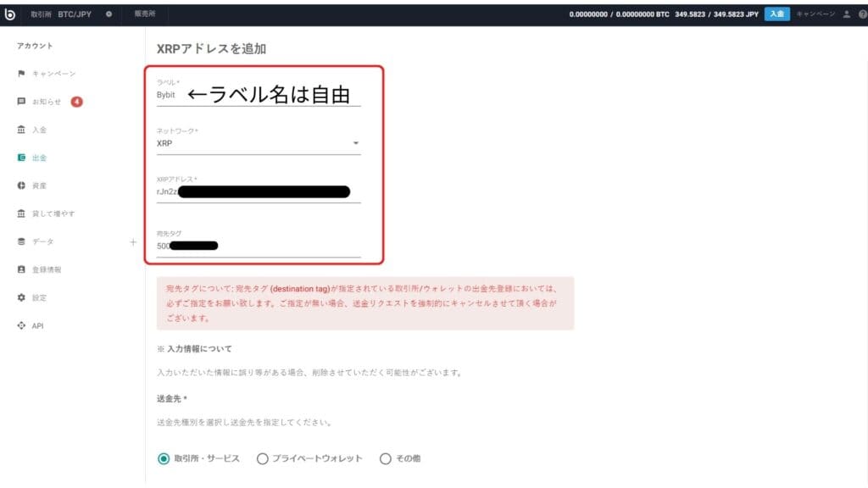Select the 取引所・サービス radio button
Viewport: 868px width, 488px height.
[164, 458]
